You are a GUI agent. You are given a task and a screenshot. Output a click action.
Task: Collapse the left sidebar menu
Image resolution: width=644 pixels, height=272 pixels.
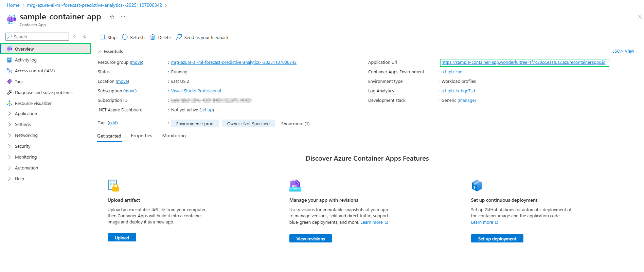click(85, 37)
